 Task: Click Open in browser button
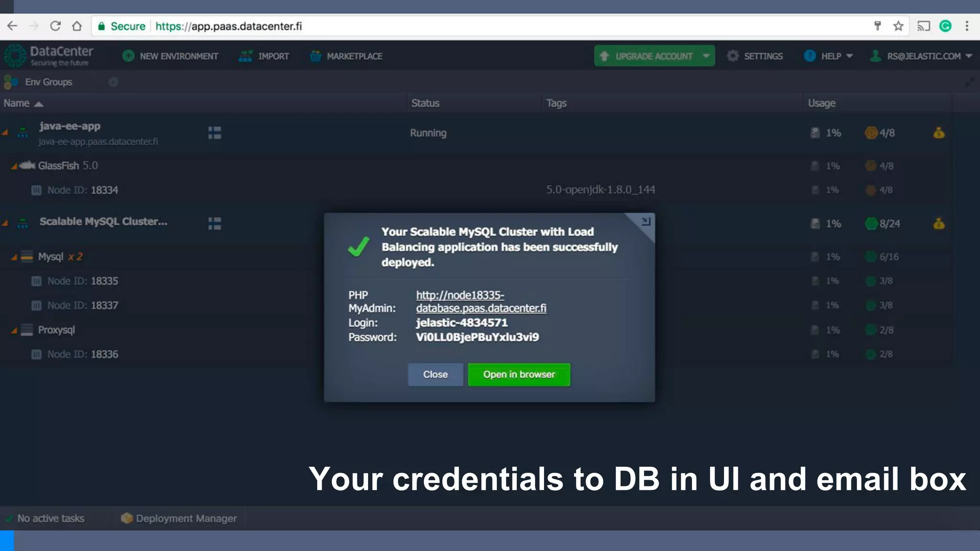click(x=519, y=375)
